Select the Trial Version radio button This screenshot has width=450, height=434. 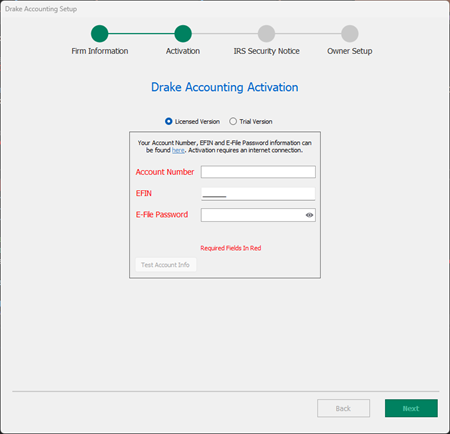pos(233,121)
